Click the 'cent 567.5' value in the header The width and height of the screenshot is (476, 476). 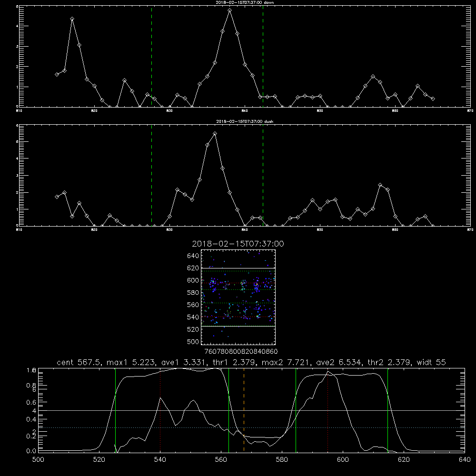(x=79, y=362)
